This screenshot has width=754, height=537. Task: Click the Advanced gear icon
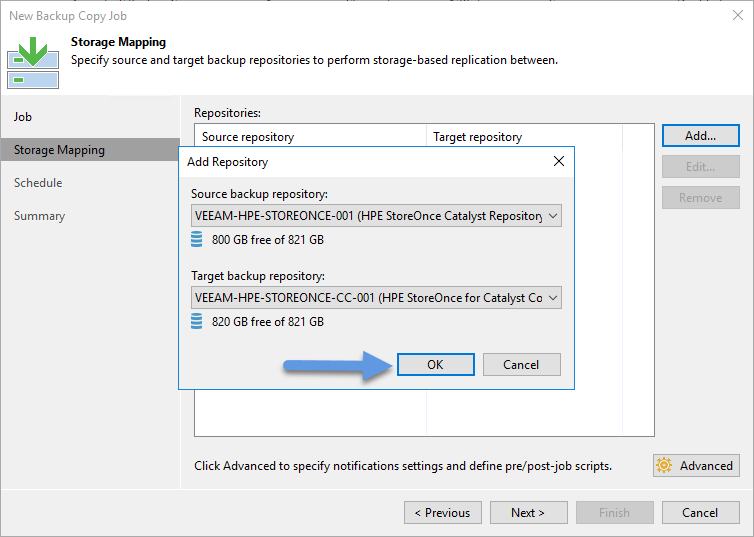[664, 465]
